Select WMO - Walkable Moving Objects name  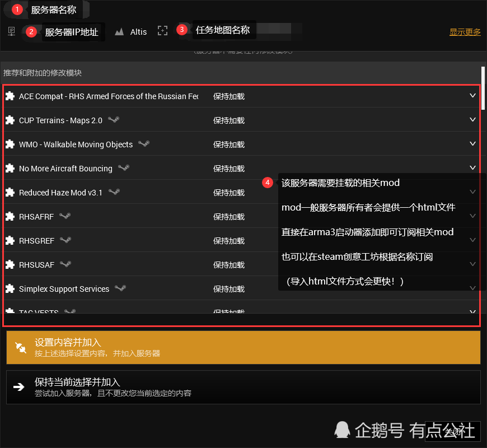point(76,144)
